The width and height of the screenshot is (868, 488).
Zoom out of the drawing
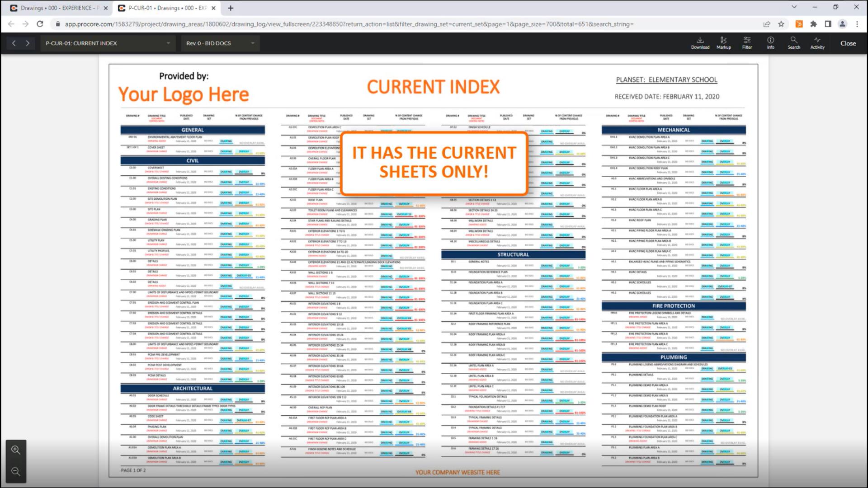point(16,472)
